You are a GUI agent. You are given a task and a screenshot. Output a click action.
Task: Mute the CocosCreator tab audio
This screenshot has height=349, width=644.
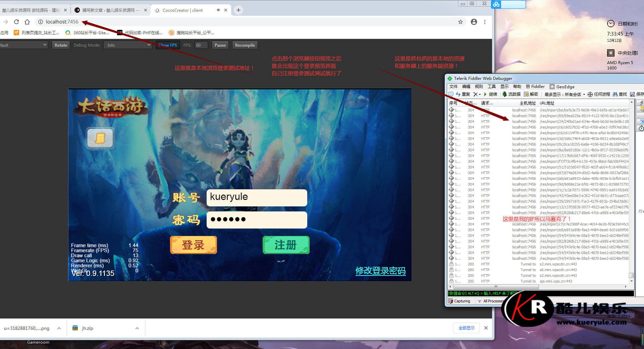coord(218,10)
